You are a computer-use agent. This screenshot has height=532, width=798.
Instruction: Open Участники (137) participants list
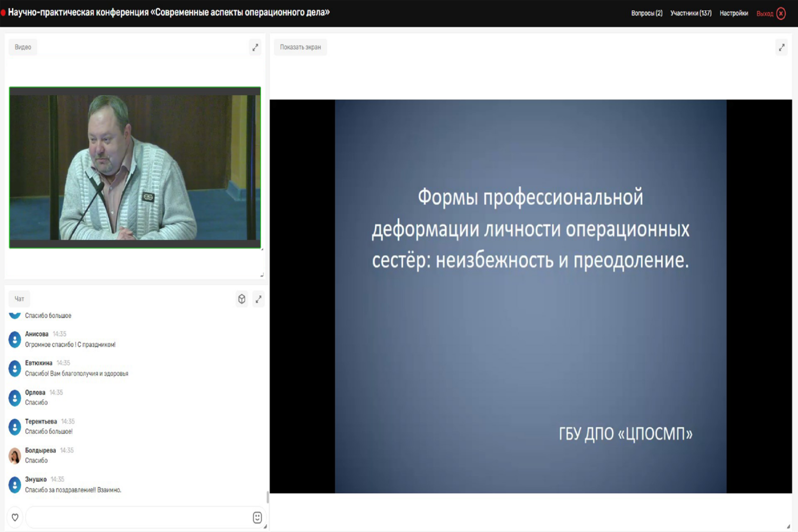click(691, 13)
